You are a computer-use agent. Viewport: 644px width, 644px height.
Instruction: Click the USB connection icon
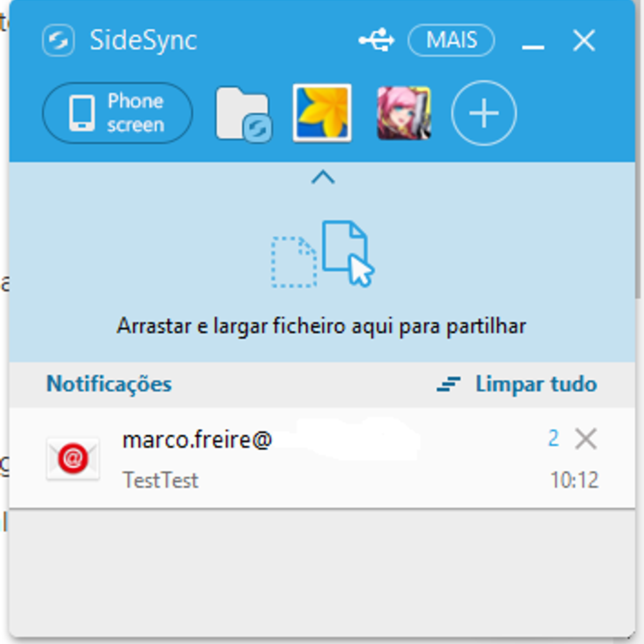coord(376,40)
